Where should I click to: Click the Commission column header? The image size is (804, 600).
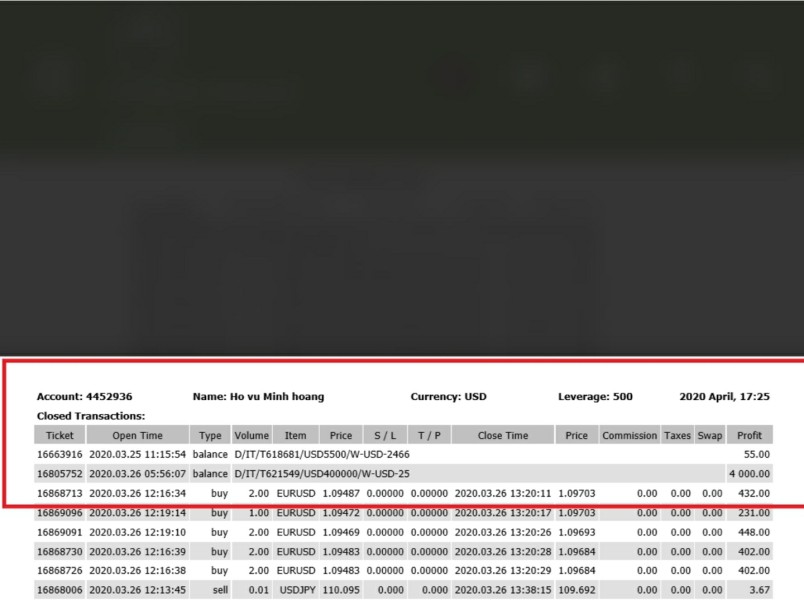tap(629, 435)
